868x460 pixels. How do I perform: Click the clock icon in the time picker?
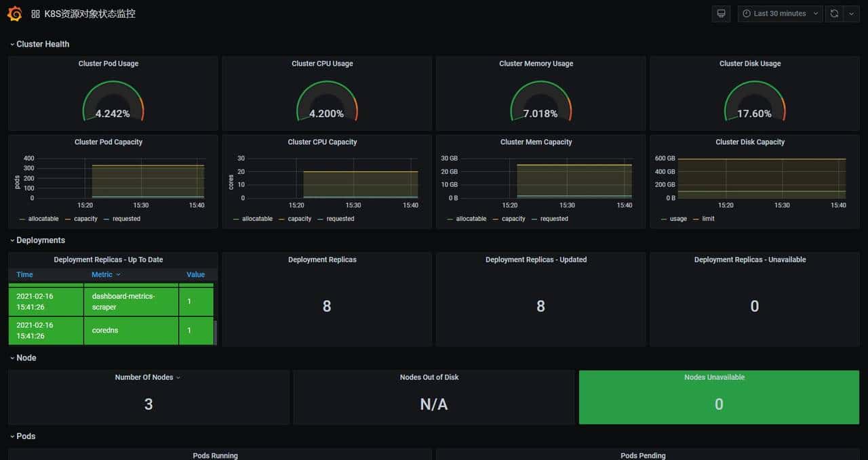747,13
